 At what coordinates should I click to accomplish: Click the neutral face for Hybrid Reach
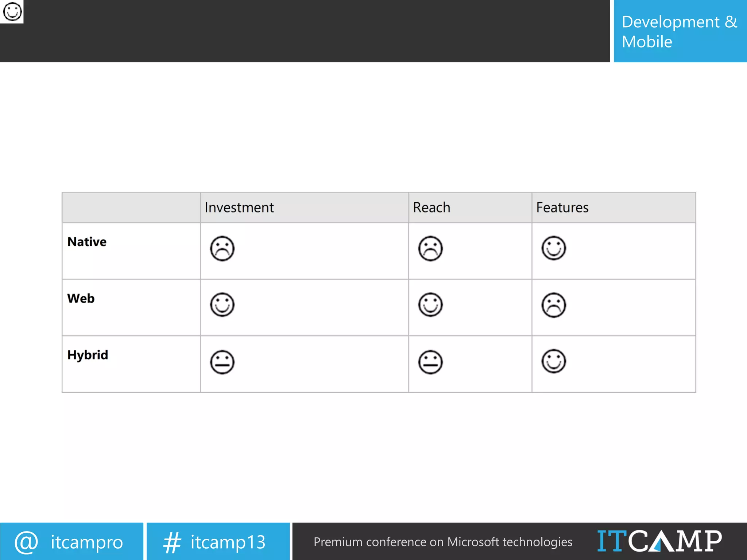click(430, 362)
